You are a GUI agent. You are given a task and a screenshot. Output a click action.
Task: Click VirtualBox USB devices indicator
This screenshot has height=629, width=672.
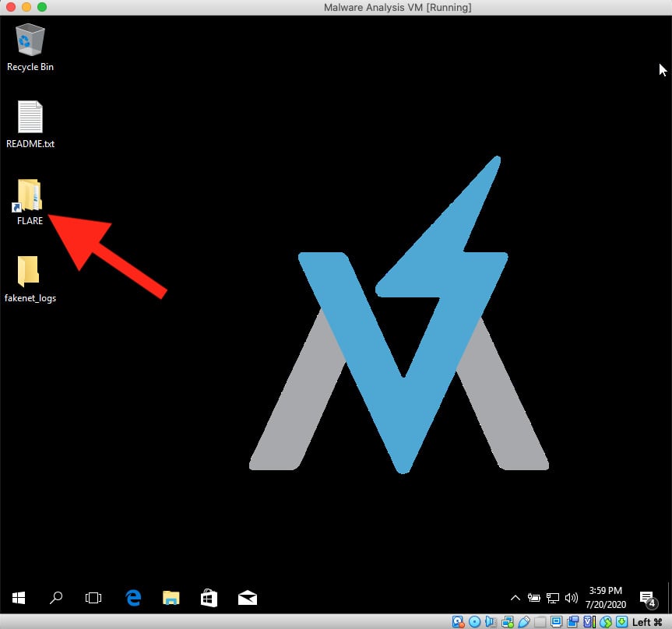tap(524, 622)
